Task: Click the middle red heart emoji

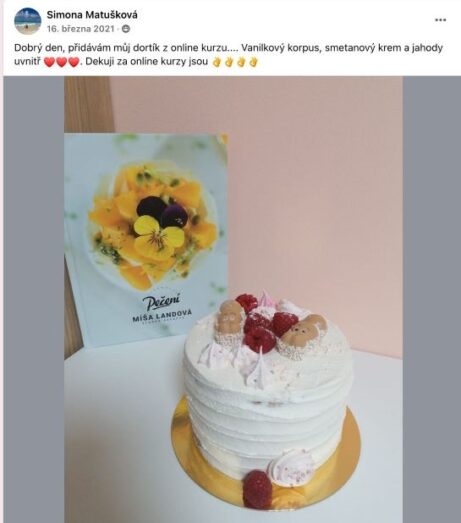Action: tap(62, 62)
